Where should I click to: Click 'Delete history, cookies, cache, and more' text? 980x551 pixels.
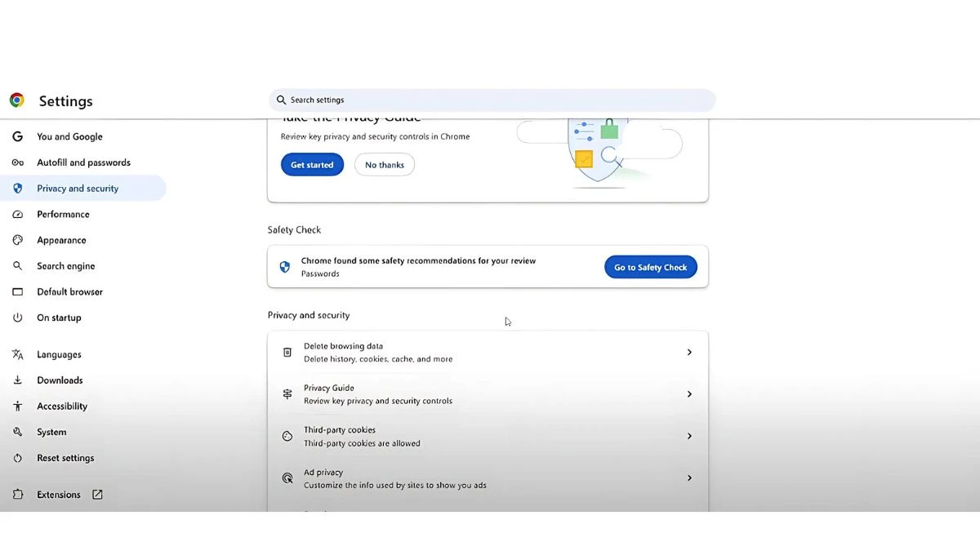[x=378, y=359]
